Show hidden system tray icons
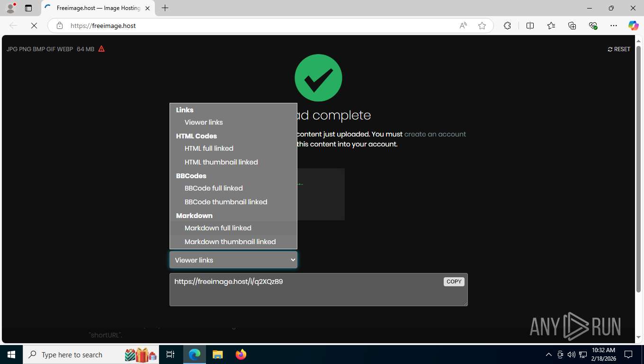The height and width of the screenshot is (364, 644). click(549, 355)
